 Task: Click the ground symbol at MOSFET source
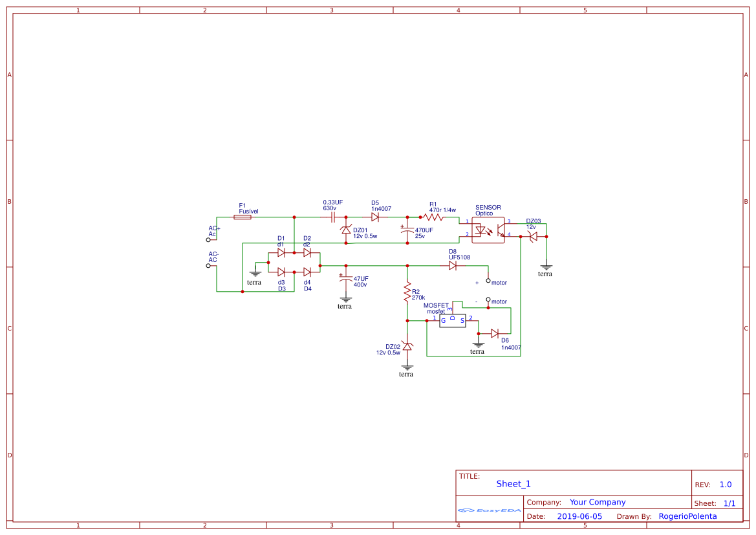pyautogui.click(x=479, y=345)
